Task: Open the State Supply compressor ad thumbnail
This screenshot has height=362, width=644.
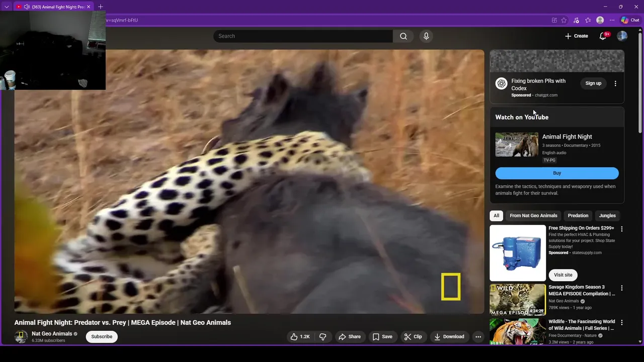Action: pyautogui.click(x=518, y=253)
